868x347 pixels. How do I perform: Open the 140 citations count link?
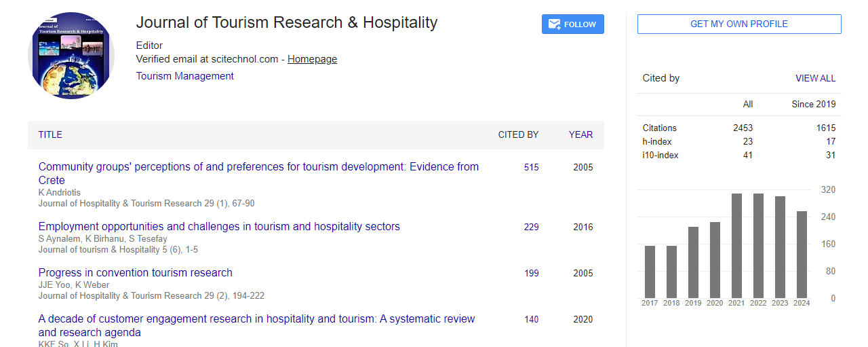point(532,319)
